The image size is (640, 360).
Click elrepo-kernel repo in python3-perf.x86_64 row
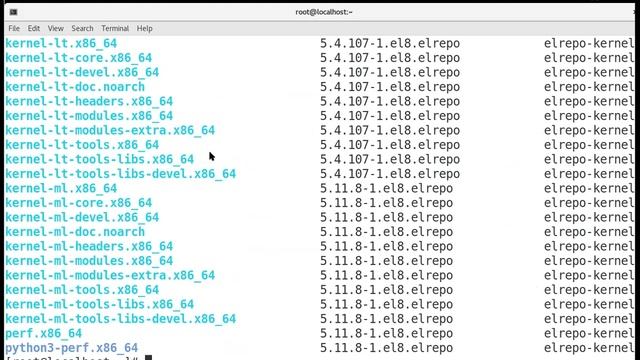click(x=589, y=348)
